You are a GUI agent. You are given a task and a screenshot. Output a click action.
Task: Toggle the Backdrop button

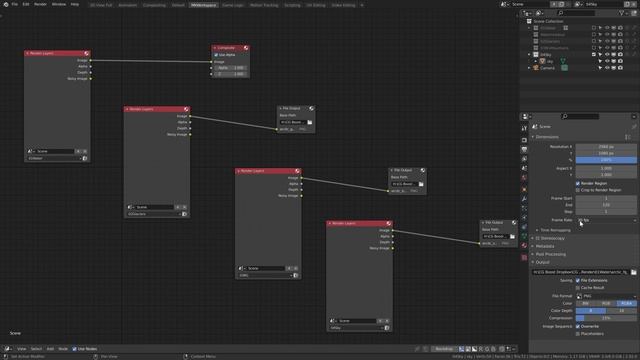point(444,349)
